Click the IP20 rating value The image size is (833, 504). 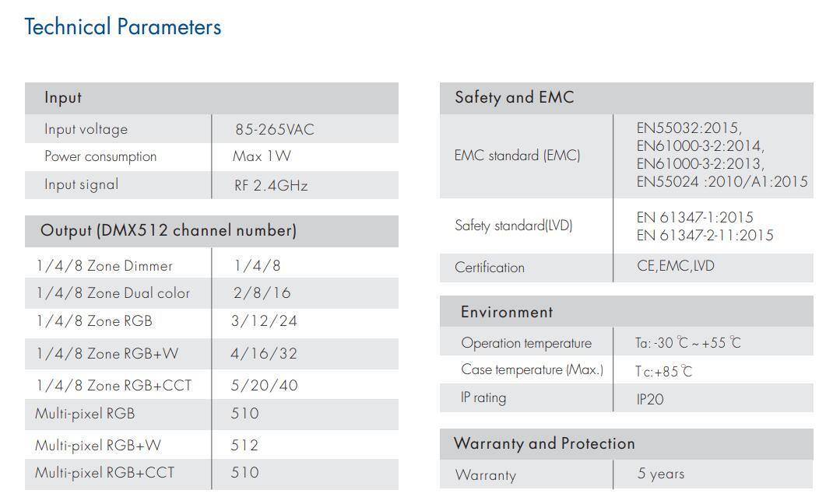coord(650,400)
